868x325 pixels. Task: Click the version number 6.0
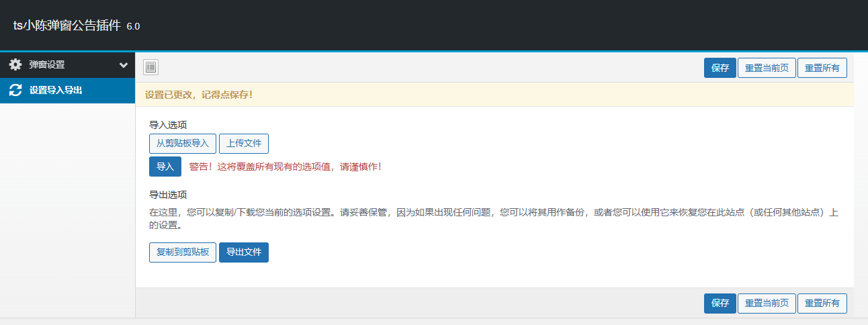point(133,27)
